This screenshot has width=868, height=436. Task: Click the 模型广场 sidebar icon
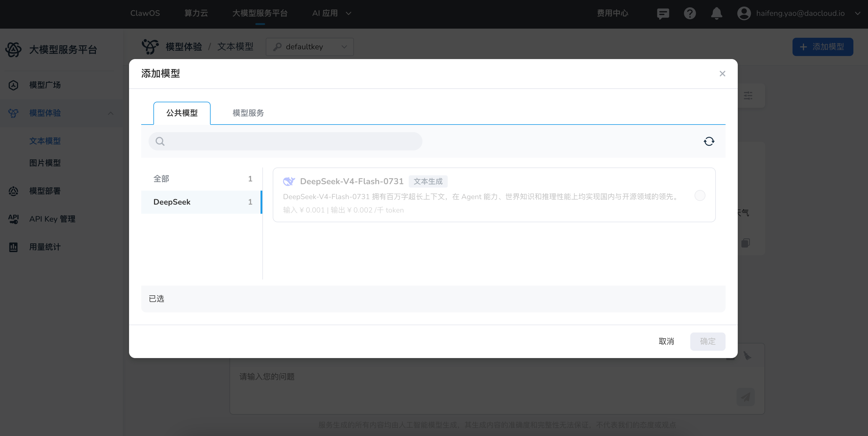pyautogui.click(x=13, y=85)
